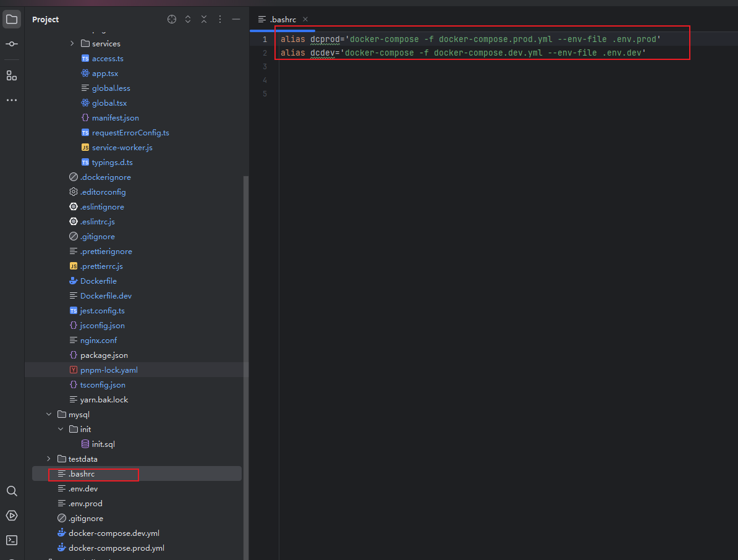Open service-worker.js file
The height and width of the screenshot is (560, 738).
[122, 147]
